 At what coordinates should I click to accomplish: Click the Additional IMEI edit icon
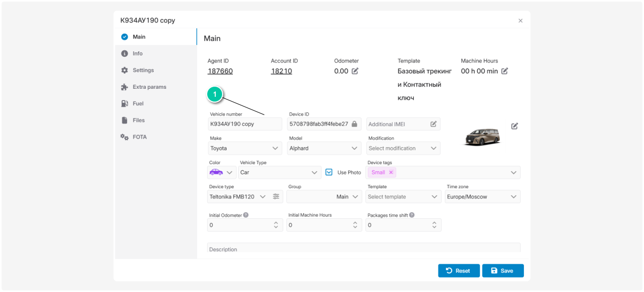pyautogui.click(x=434, y=124)
